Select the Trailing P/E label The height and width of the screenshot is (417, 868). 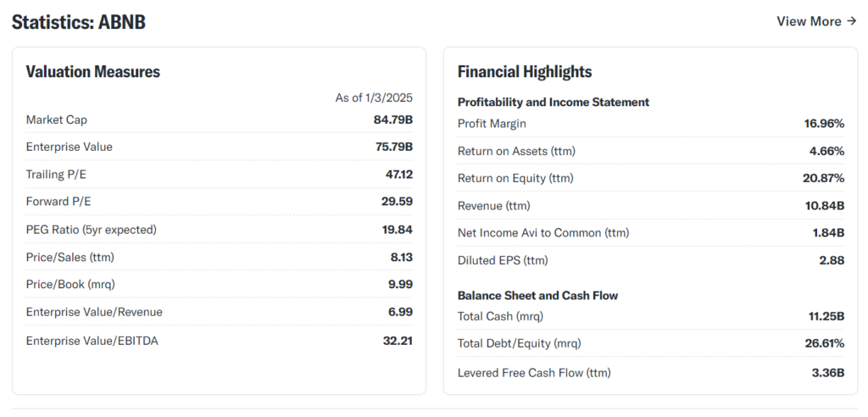pyautogui.click(x=56, y=175)
